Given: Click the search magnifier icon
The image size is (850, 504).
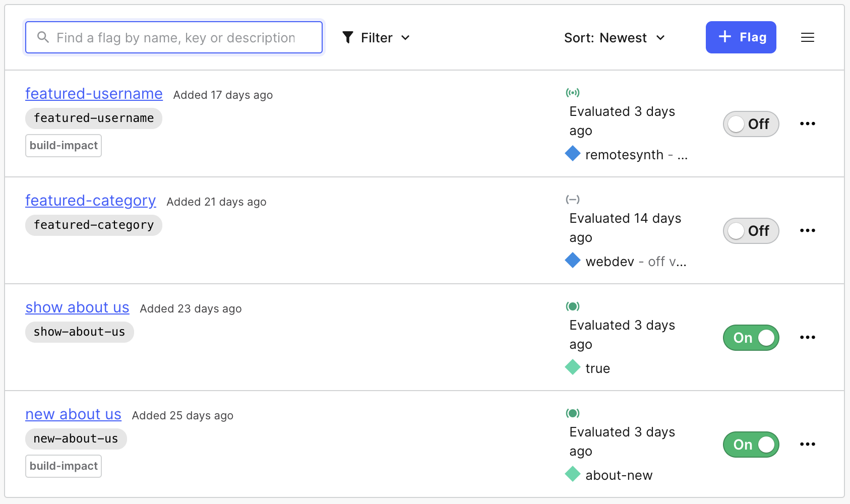Looking at the screenshot, I should pyautogui.click(x=43, y=37).
